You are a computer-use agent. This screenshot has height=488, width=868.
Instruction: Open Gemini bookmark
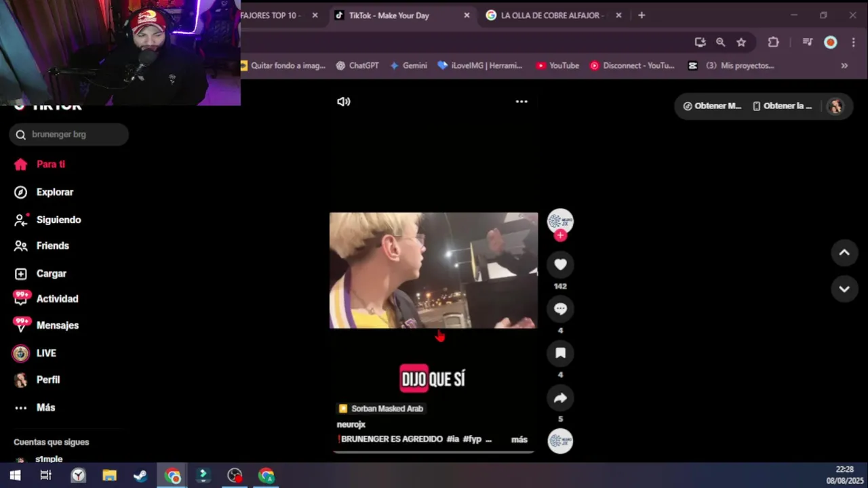pos(408,66)
